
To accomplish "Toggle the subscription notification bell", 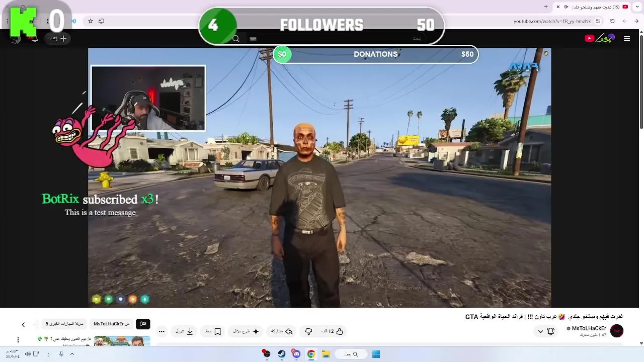I will pyautogui.click(x=551, y=331).
